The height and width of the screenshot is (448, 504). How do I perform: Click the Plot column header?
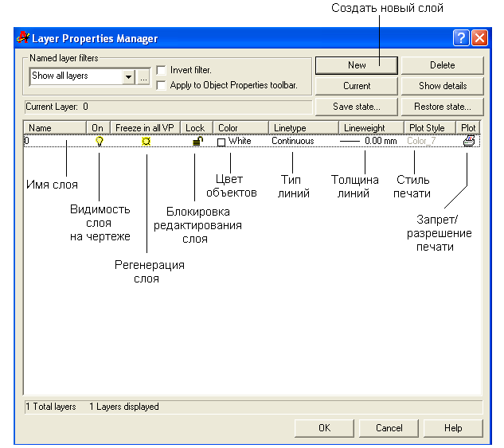coord(468,128)
